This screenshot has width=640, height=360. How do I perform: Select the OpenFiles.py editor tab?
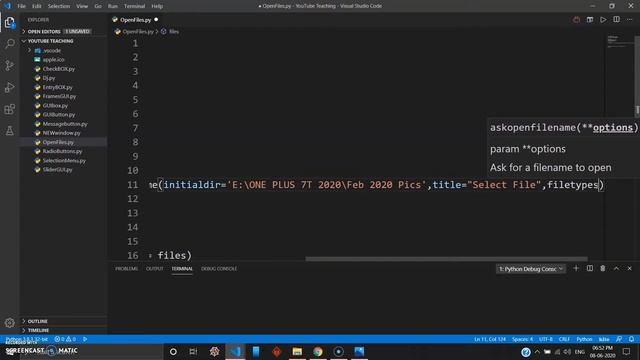[x=136, y=20]
